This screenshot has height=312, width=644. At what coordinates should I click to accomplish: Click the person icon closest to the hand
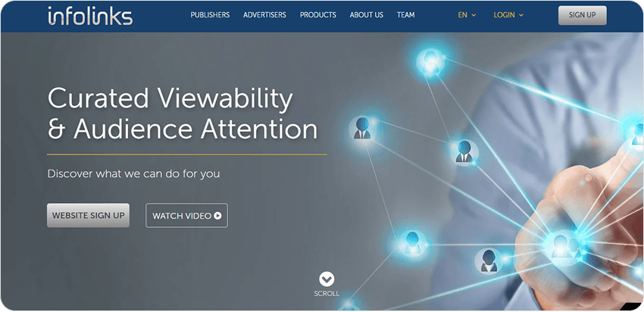point(487,261)
